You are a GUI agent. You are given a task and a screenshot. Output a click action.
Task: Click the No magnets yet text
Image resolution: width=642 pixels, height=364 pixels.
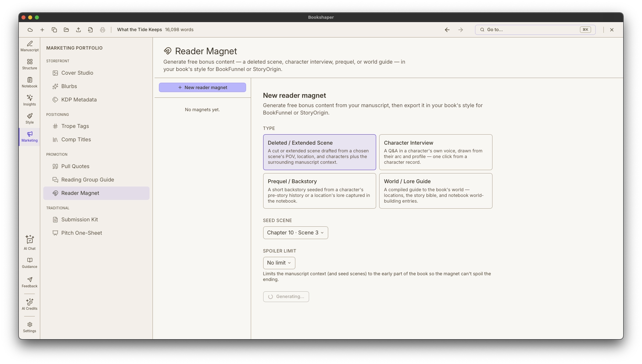202,110
